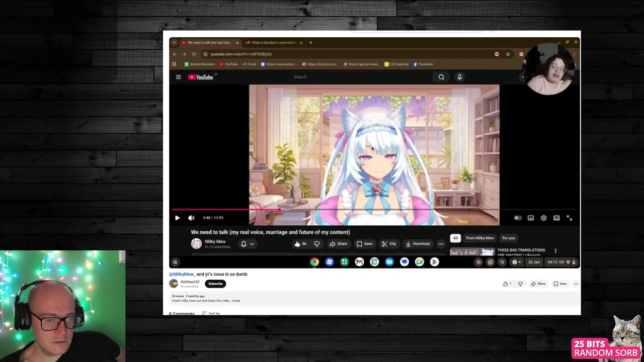Subscribe to Richhen247
644x362 pixels.
click(215, 284)
